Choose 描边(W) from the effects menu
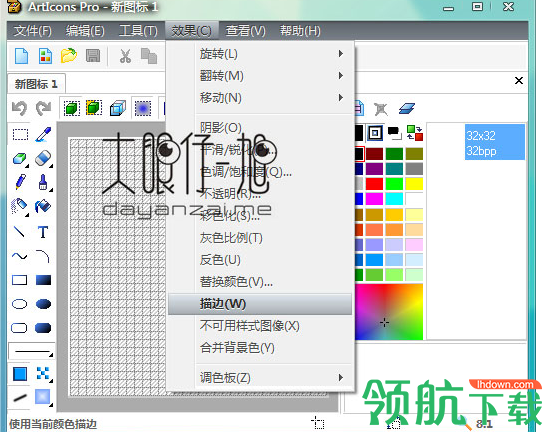The width and height of the screenshot is (542, 432). pyautogui.click(x=260, y=304)
